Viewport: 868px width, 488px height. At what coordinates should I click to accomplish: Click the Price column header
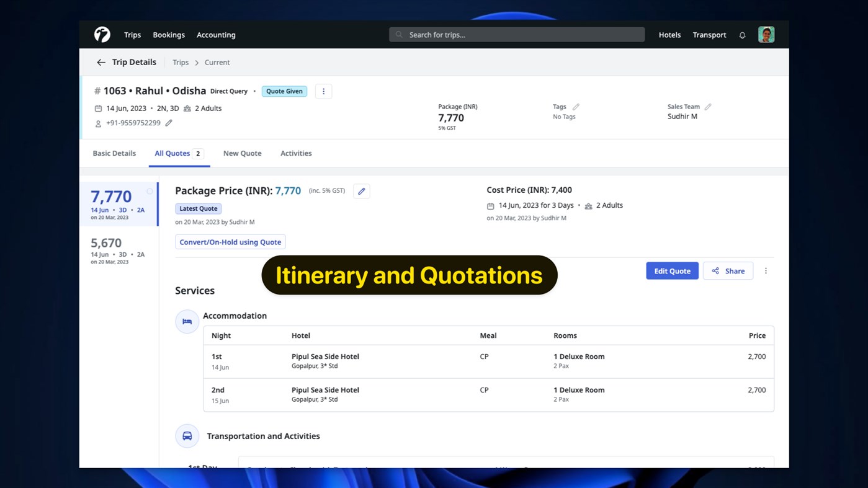pyautogui.click(x=757, y=335)
